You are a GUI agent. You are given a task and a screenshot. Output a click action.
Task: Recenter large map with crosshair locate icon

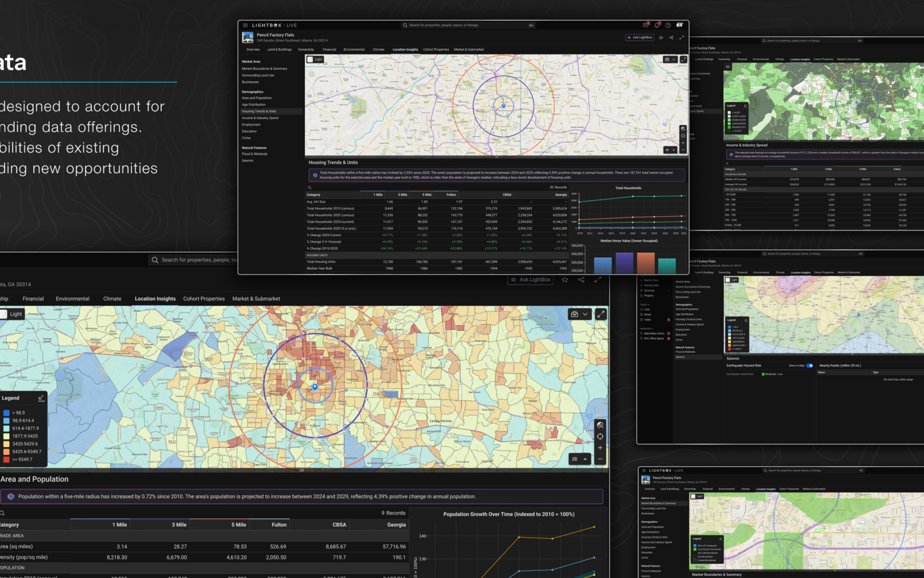click(x=600, y=436)
